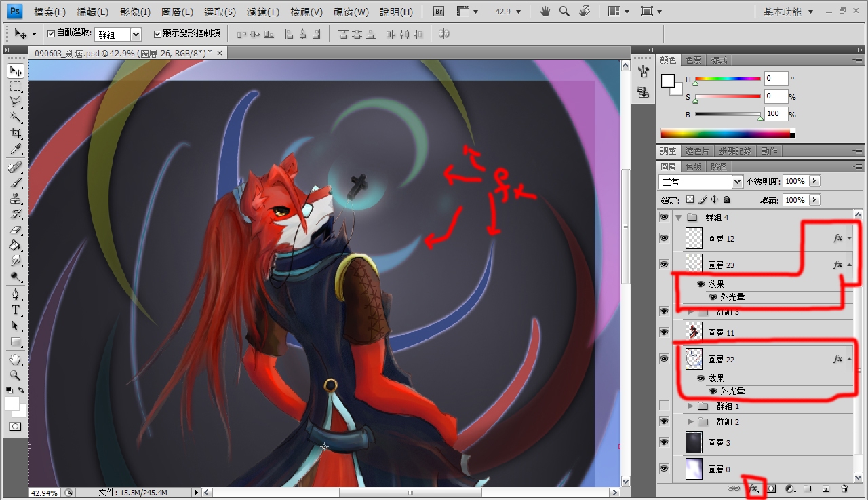
Task: Expand the 群組 2 group
Action: (x=691, y=421)
